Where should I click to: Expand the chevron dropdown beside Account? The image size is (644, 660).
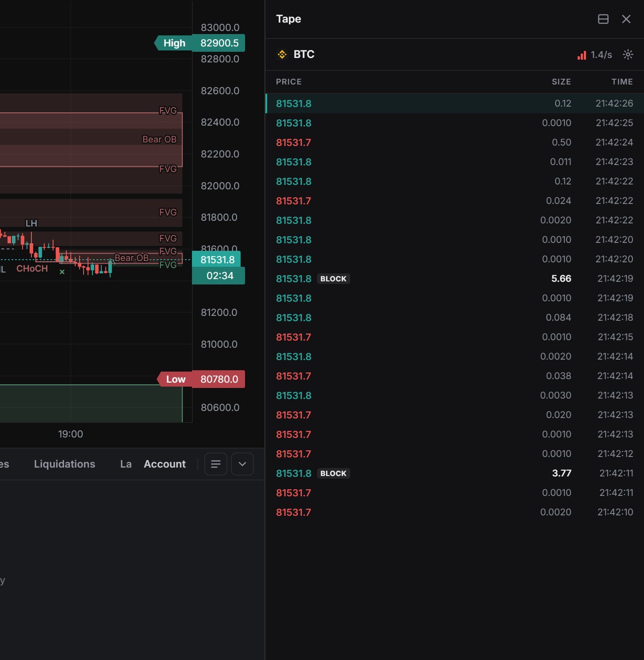[x=242, y=464]
